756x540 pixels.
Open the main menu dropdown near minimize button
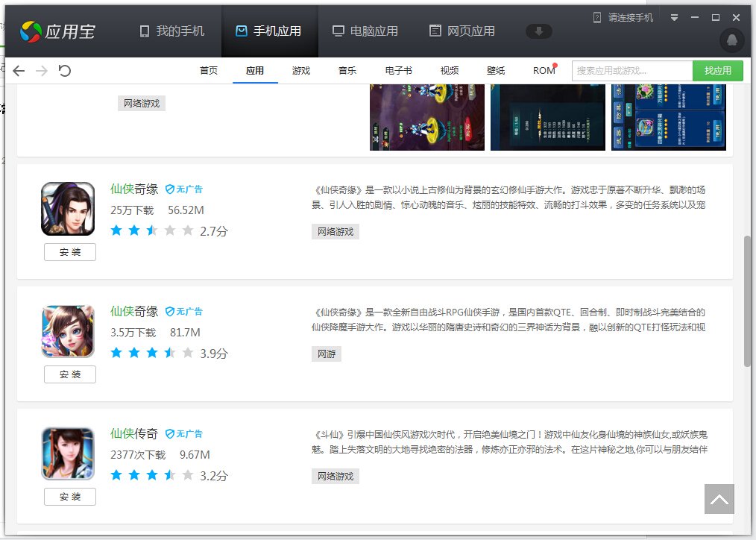click(x=675, y=16)
